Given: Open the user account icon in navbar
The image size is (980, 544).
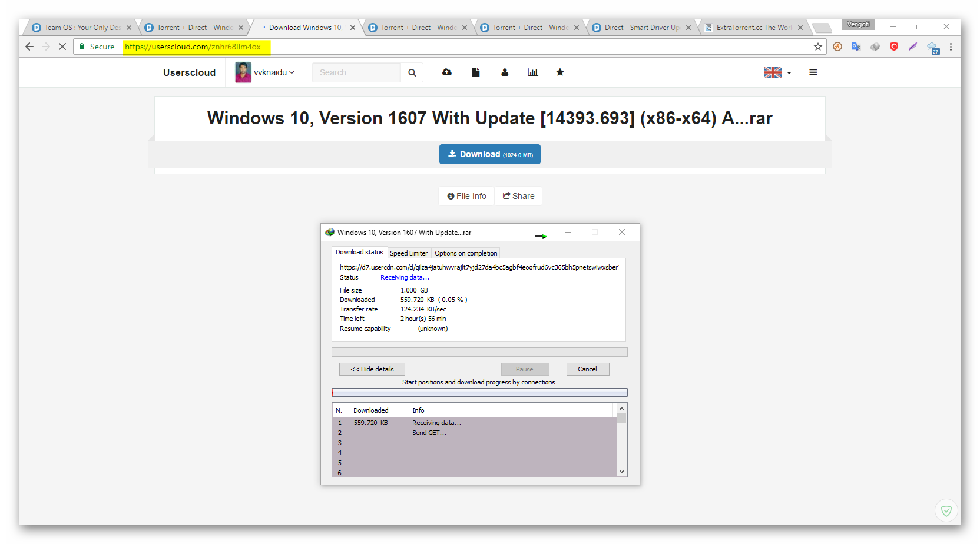Looking at the screenshot, I should point(505,72).
